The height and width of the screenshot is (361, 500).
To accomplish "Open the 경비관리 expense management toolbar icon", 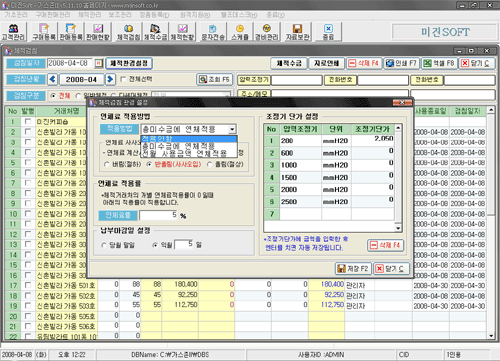I will 267,32.
